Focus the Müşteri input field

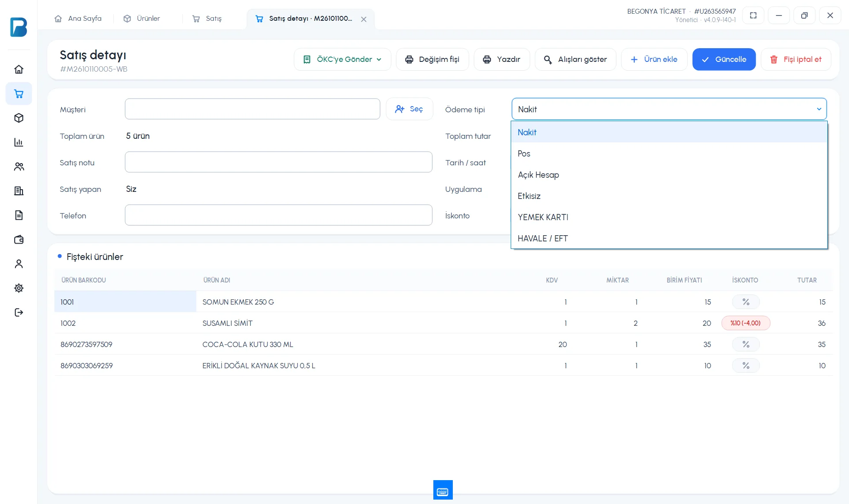[x=252, y=109]
